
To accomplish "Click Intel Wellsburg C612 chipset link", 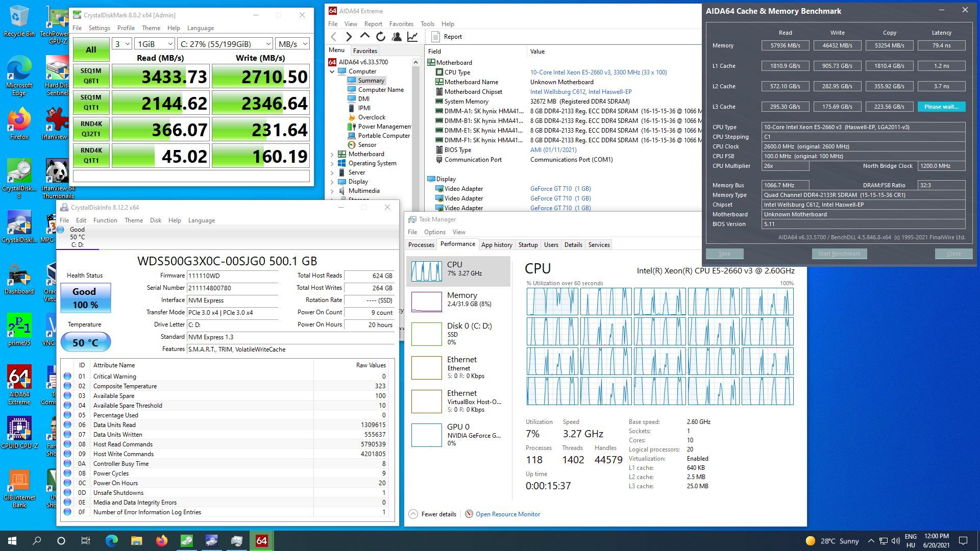I will pos(580,92).
